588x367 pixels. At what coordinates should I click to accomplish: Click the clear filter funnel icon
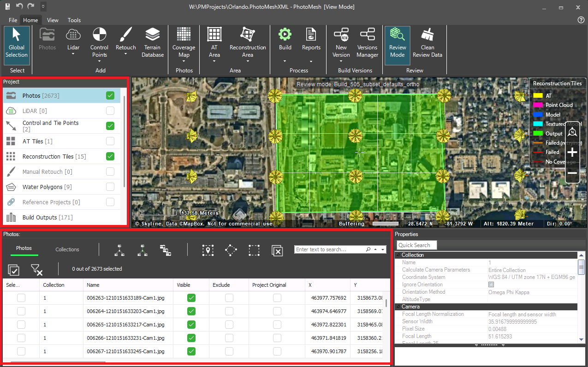pyautogui.click(x=36, y=270)
